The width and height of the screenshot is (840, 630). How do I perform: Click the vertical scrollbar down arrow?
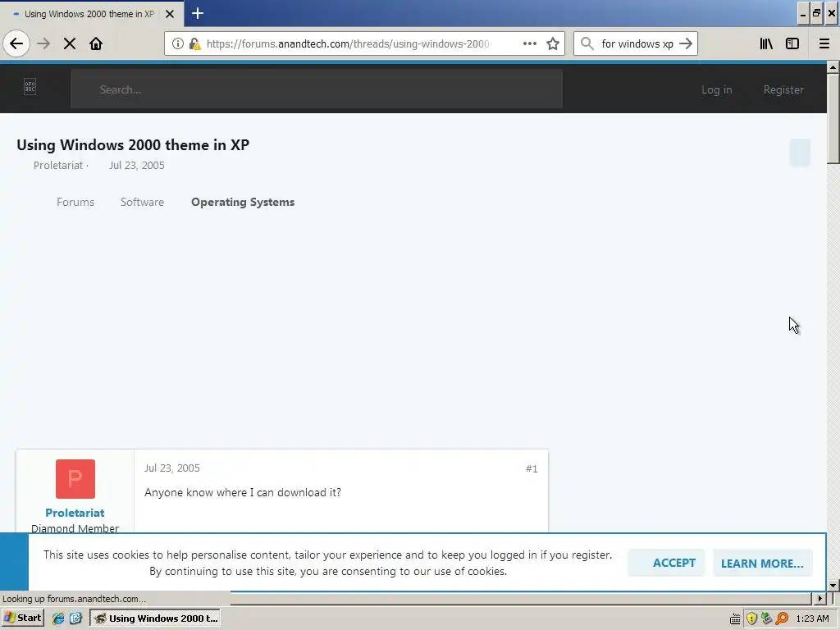point(833,585)
